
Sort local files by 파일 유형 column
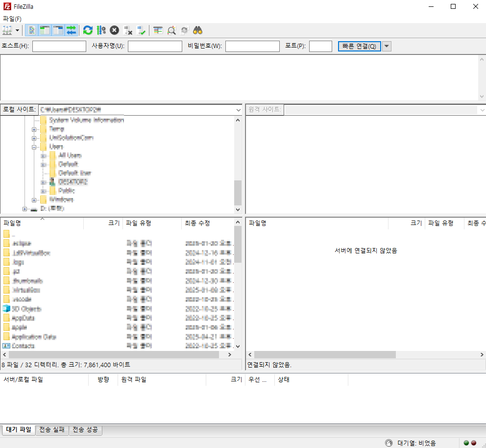(152, 223)
